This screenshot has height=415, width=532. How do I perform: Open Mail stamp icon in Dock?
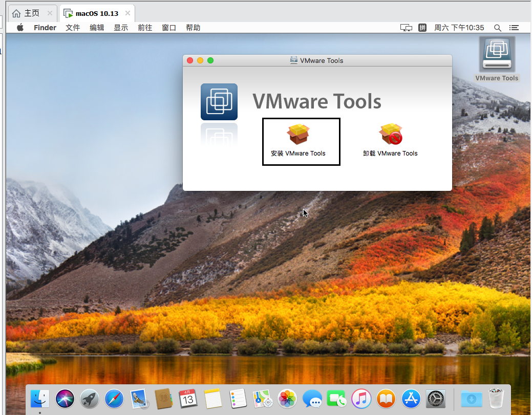click(139, 399)
